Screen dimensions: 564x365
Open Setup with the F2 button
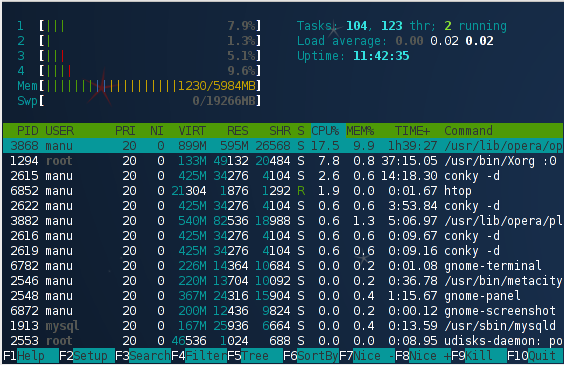(87, 356)
